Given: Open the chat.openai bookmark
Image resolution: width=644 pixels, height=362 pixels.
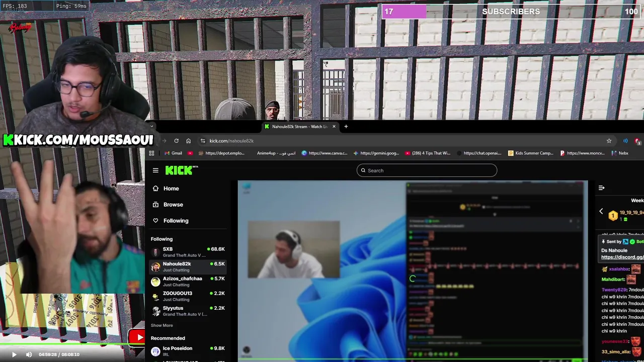Looking at the screenshot, I should (x=479, y=153).
